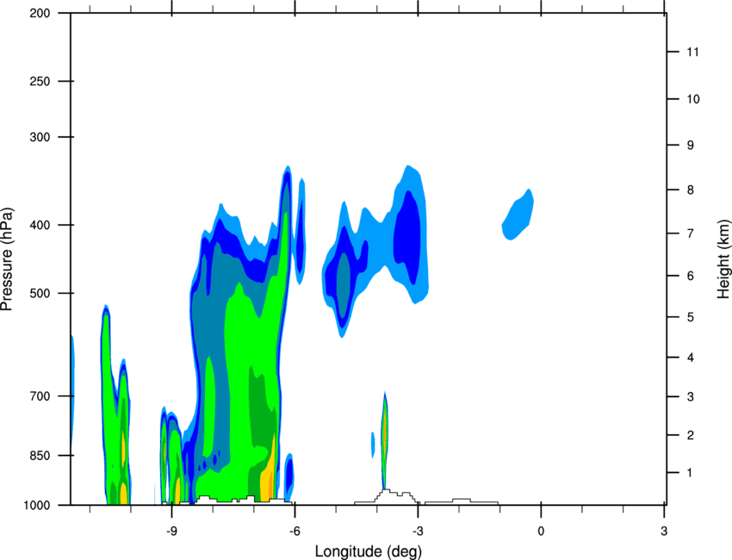Select the -9 longitude tick label

171,531
